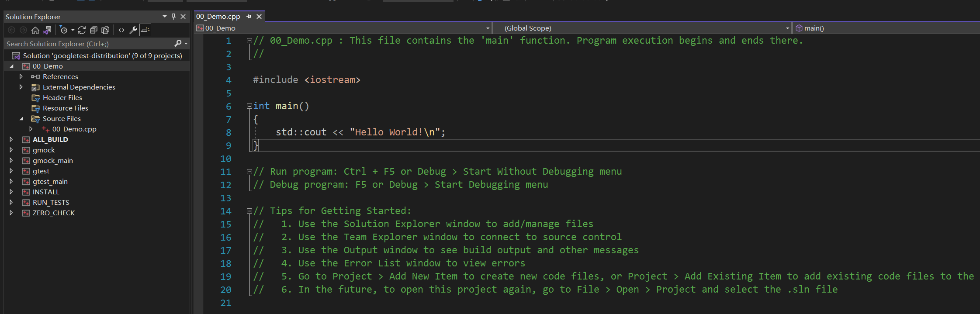
Task: Click the Solution Explorer search magnifier icon
Action: [x=178, y=43]
